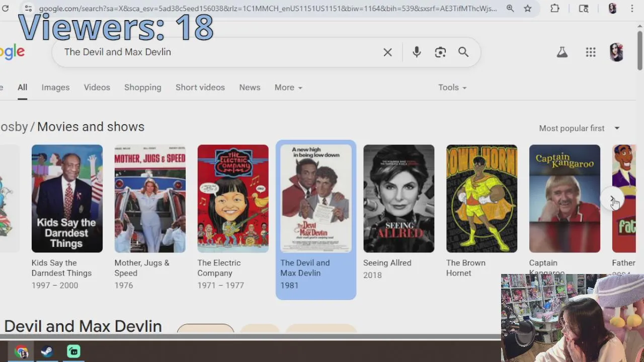Click the Devil and Max Devlin heading

pos(83,326)
